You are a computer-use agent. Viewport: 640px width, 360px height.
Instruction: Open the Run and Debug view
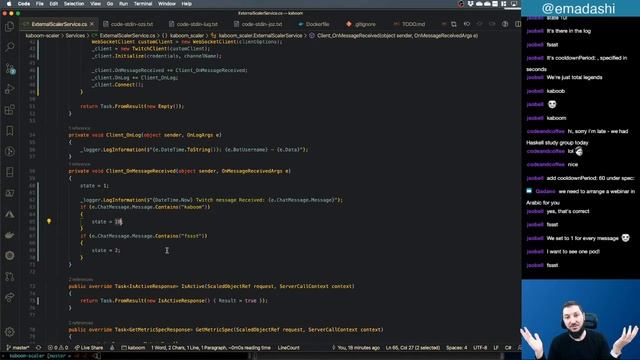point(9,89)
